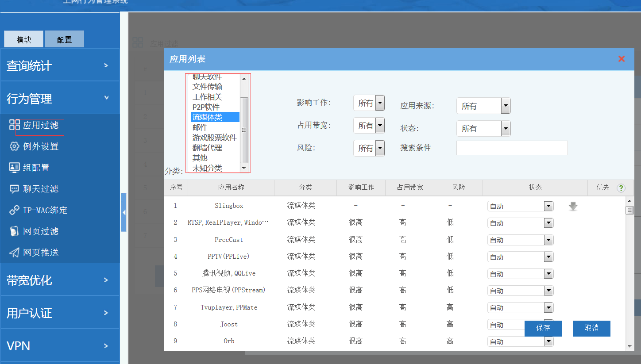This screenshot has width=641, height=364.
Task: Click the green help icon beside 优先
Action: coord(621,188)
